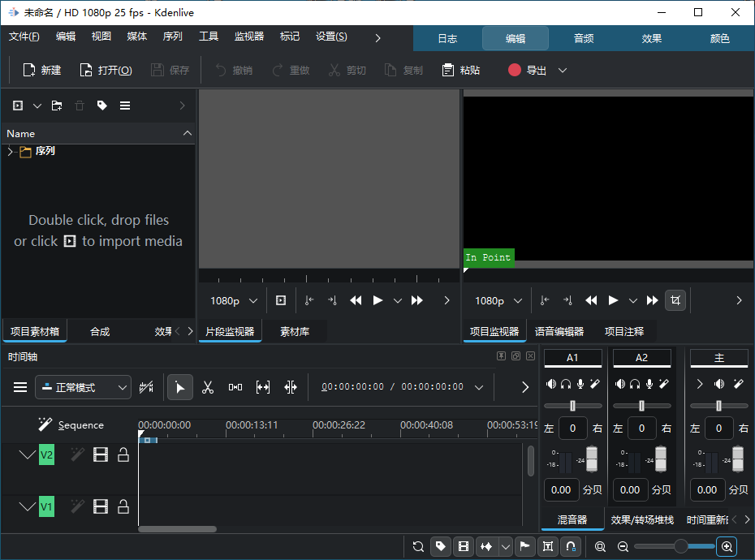This screenshot has height=560, width=755.
Task: Open add clip dropdown arrow in project bin
Action: [37, 106]
